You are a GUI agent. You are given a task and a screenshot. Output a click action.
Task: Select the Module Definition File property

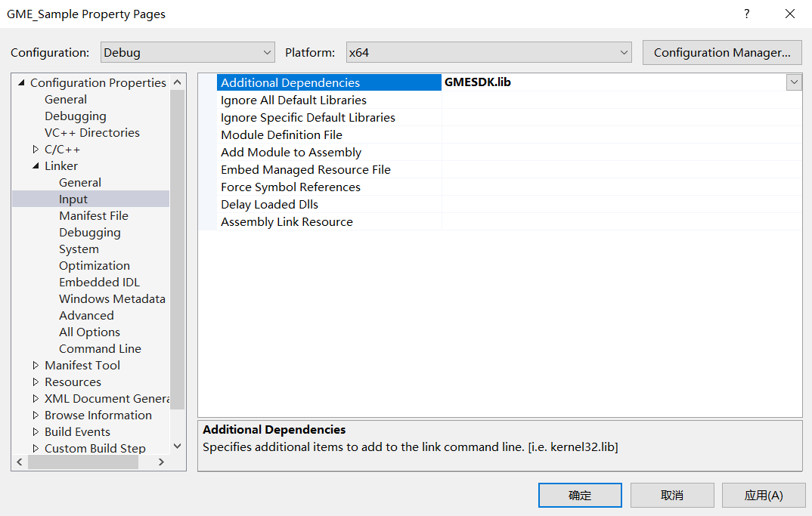[282, 134]
